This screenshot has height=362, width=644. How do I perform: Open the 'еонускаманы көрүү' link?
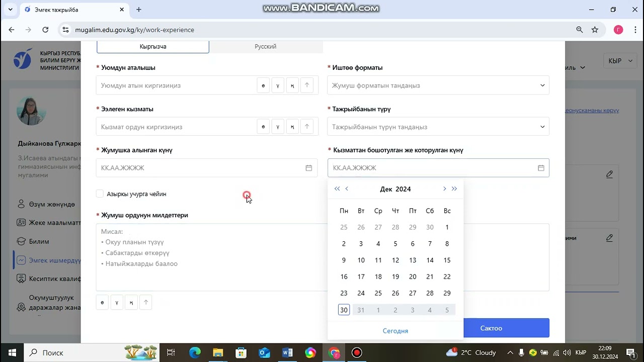[592, 110]
